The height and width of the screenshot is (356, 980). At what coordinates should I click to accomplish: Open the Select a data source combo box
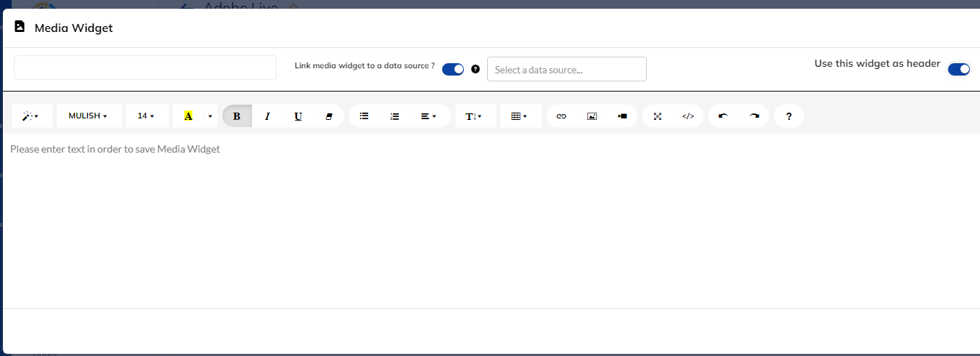[567, 69]
